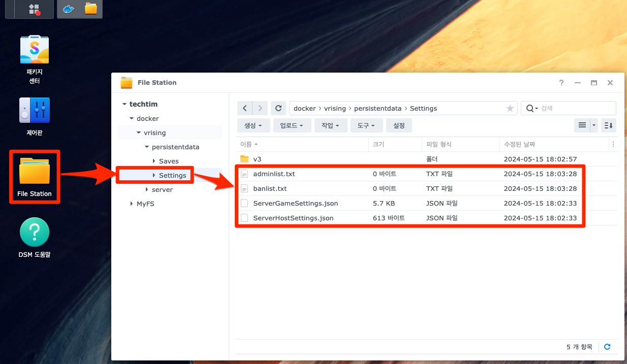Open search options magnifier dropdown
This screenshot has height=364, width=627.
(x=532, y=108)
